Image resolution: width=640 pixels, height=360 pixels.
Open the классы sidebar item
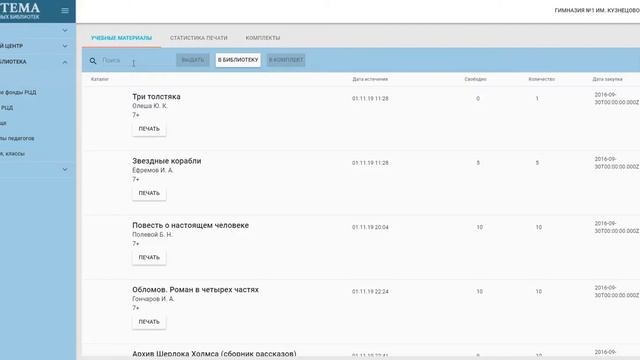click(x=13, y=154)
